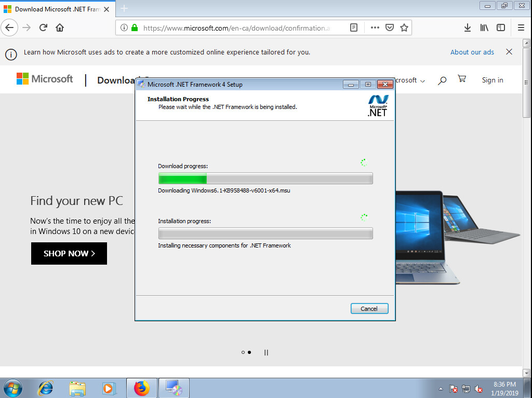Click the Microsoft .NET logo in setup dialog

point(378,106)
